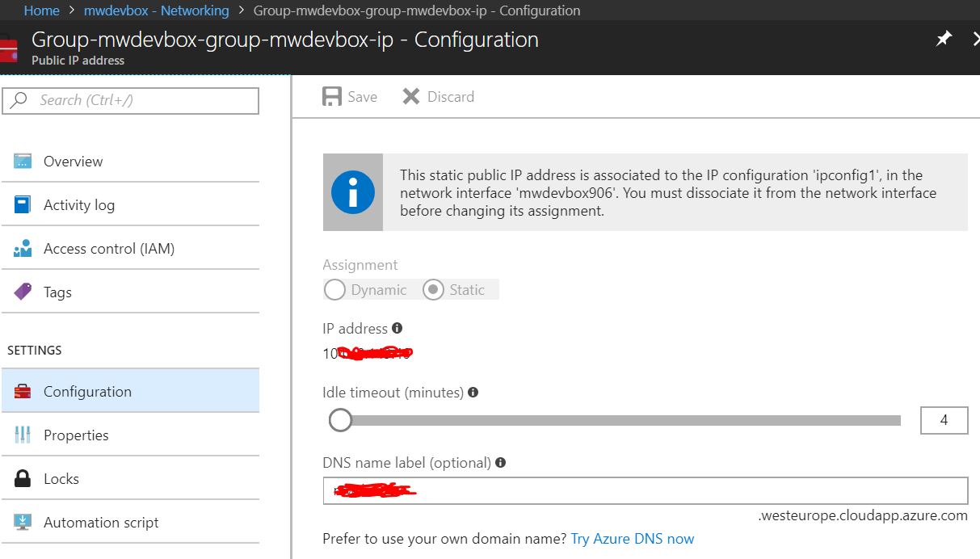Click the Save floppy disk icon

[x=332, y=97]
